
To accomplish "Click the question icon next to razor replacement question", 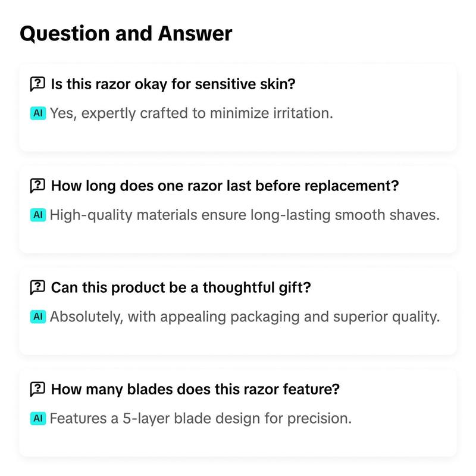I will (x=37, y=186).
